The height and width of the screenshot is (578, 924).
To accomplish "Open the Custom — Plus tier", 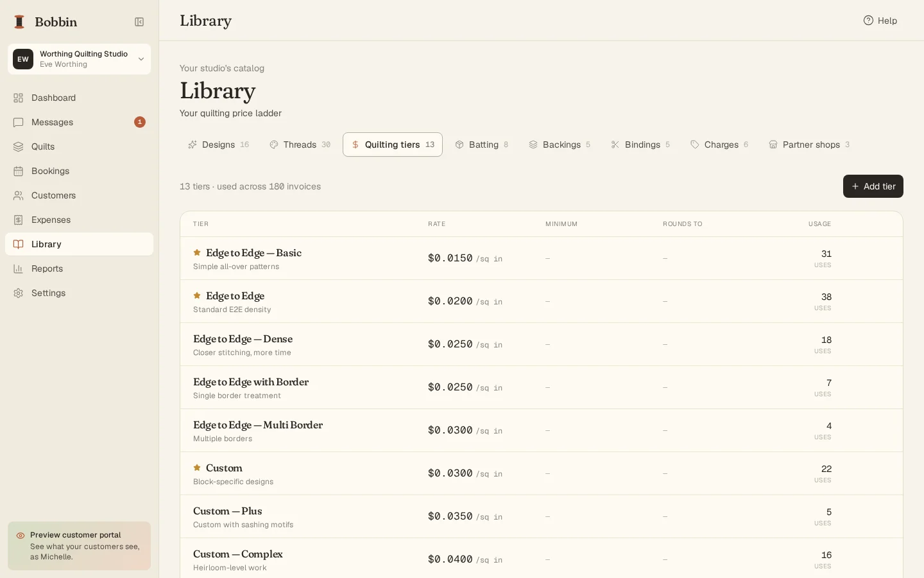I will [542, 516].
